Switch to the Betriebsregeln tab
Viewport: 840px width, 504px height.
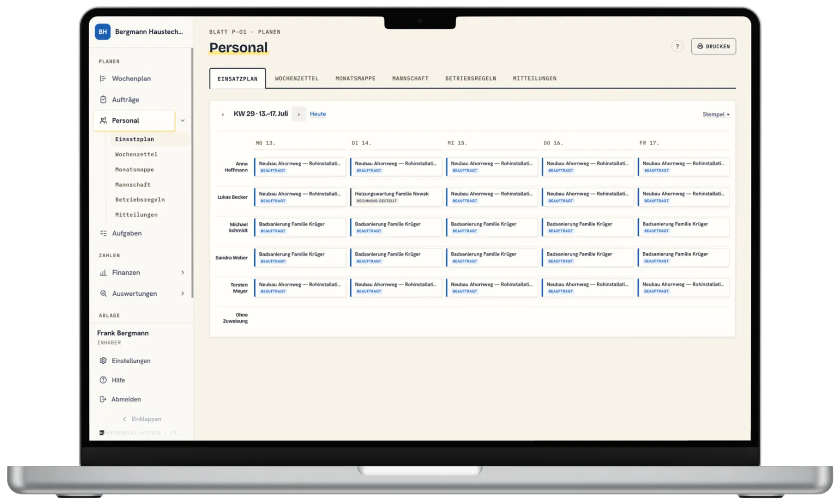(471, 79)
